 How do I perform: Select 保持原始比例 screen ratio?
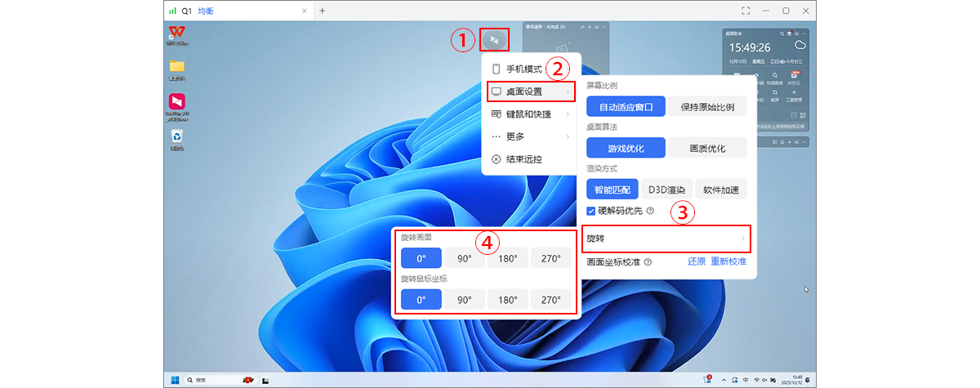tap(707, 107)
